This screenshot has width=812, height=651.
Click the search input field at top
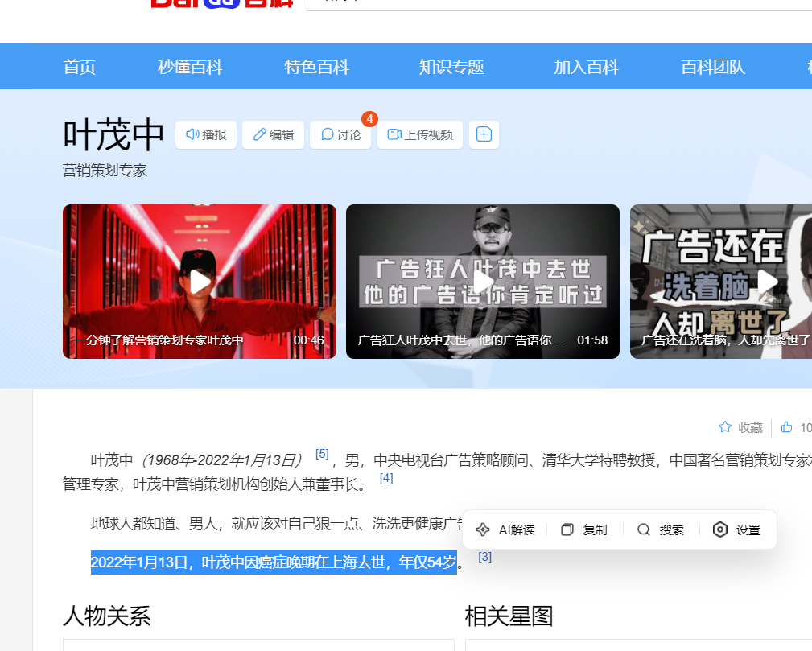click(x=559, y=4)
